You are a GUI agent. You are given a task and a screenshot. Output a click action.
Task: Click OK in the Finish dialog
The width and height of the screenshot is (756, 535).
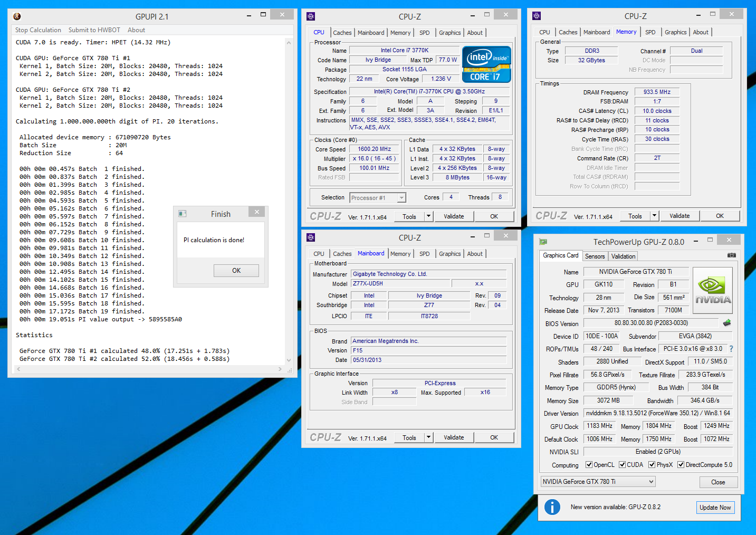(236, 271)
